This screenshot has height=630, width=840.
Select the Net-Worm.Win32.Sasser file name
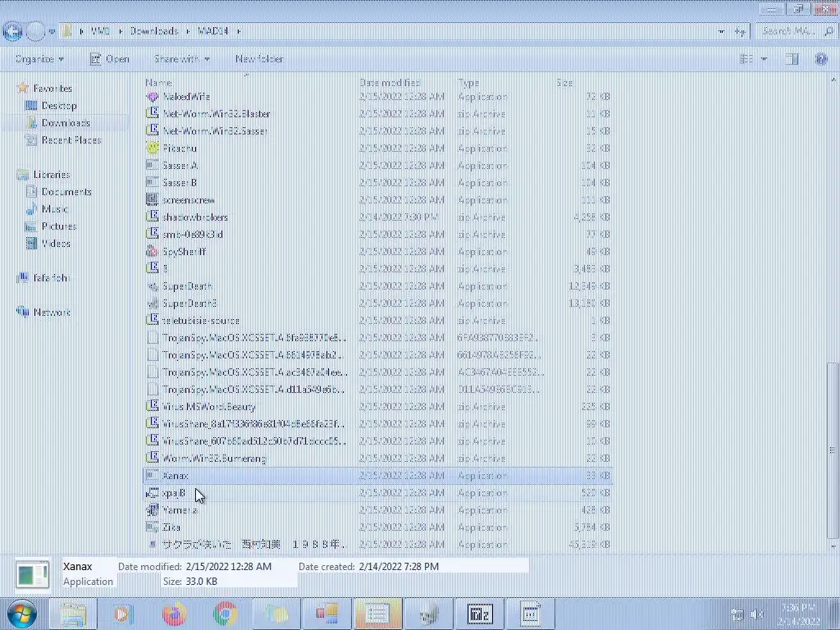point(215,131)
